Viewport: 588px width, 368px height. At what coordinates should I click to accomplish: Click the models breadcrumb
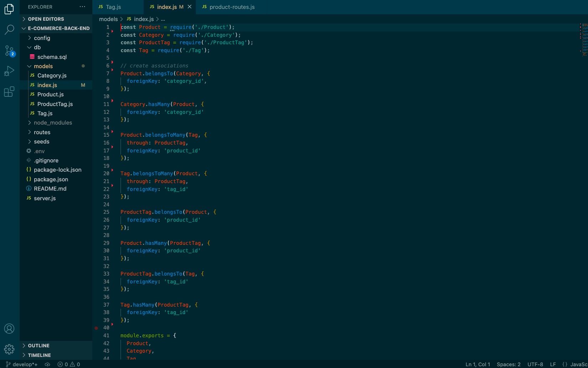(x=108, y=19)
